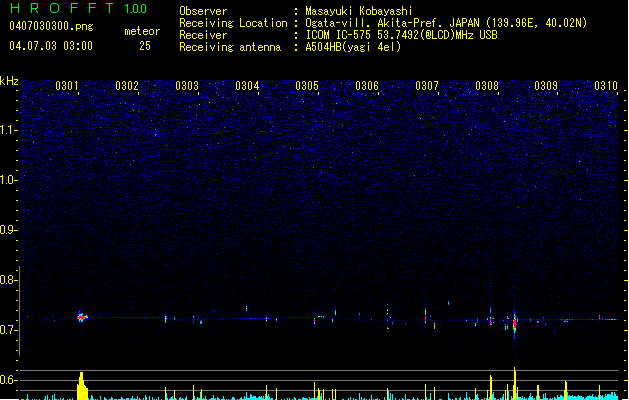Click the tallest yellow intensity peak after 0308
This screenshot has width=629, height=400.
click(x=515, y=384)
